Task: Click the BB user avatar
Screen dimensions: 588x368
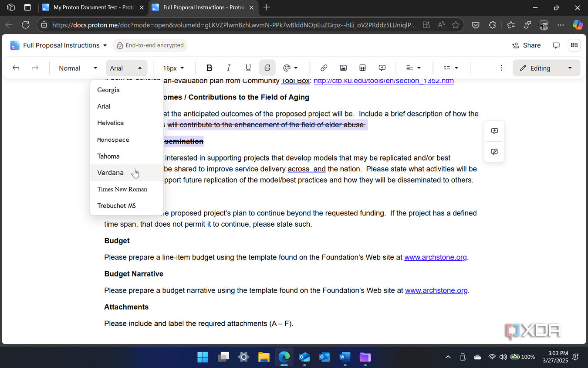Action: (x=574, y=45)
